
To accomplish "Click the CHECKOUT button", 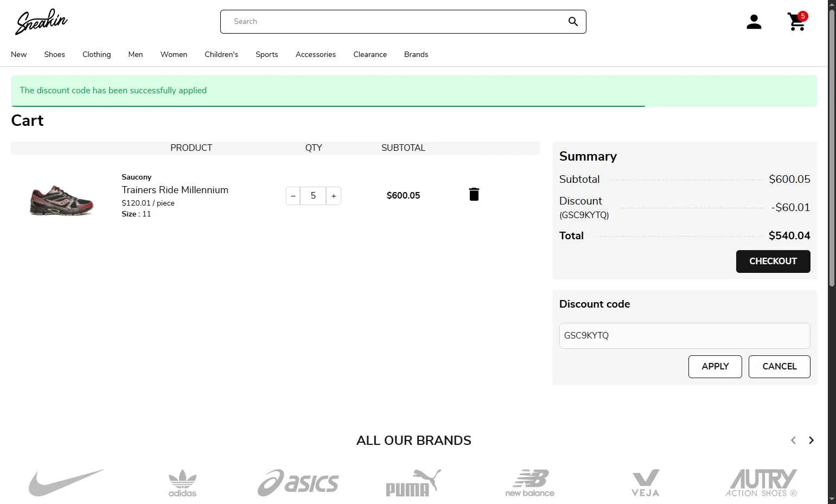I will point(773,261).
